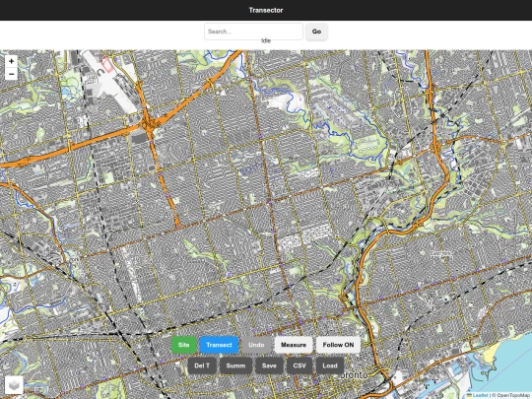Click the Go search button
The height and width of the screenshot is (399, 532).
[x=316, y=32]
